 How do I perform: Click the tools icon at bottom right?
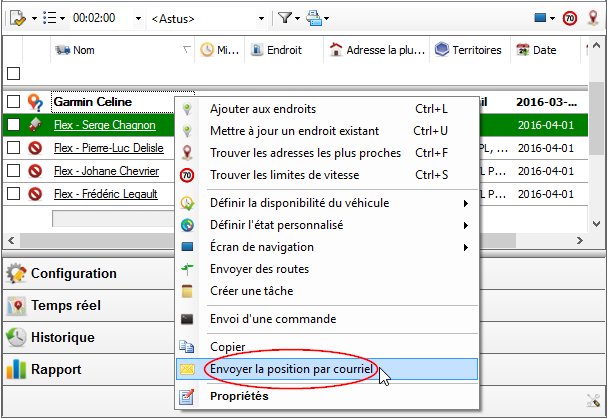[593, 399]
